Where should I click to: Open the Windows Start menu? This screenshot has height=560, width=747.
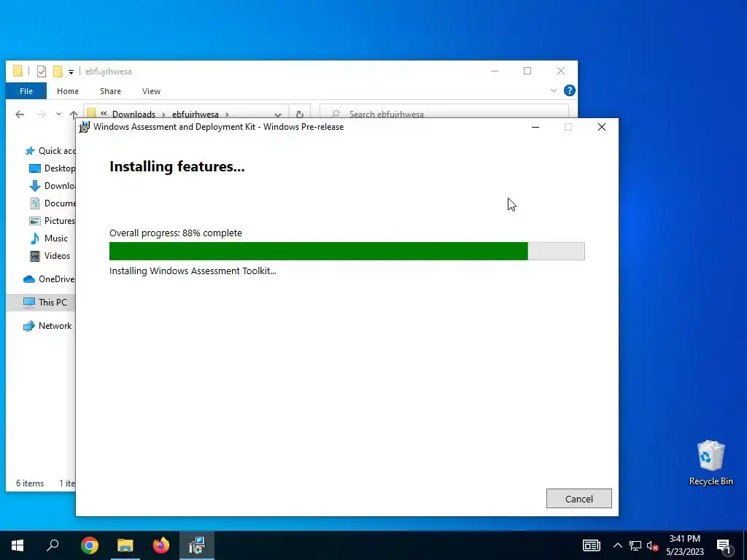click(18, 545)
